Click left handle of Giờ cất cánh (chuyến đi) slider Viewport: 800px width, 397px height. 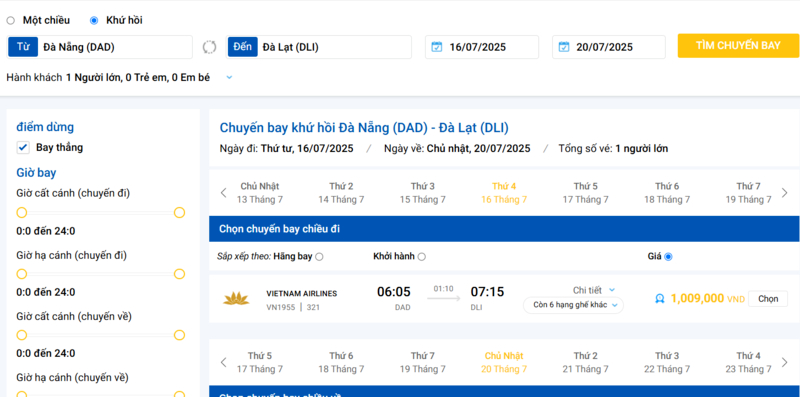(21, 213)
